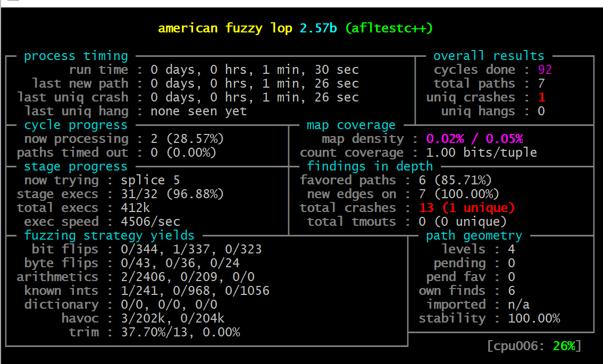
Task: Select the paths timed out value "0 (0.00%)"
Action: click(183, 153)
